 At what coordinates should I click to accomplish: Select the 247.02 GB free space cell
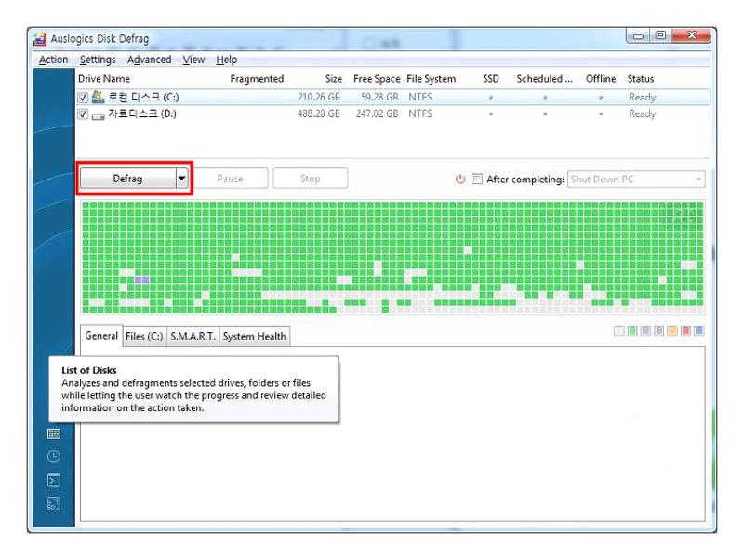pyautogui.click(x=378, y=113)
